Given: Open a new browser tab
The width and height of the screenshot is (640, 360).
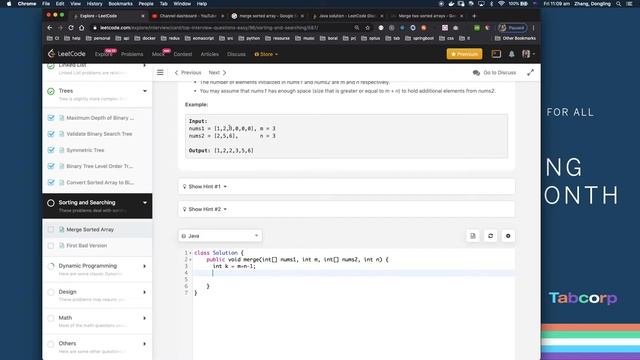Looking at the screenshot, I should (474, 16).
